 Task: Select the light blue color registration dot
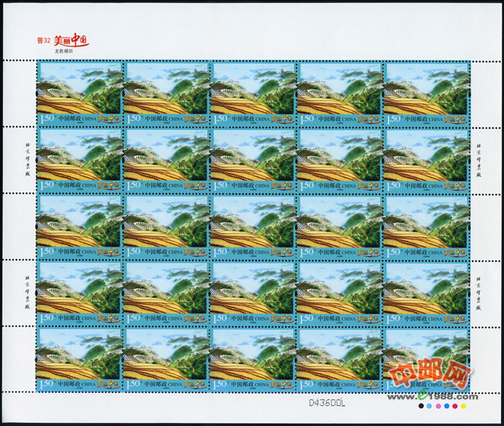(428, 407)
